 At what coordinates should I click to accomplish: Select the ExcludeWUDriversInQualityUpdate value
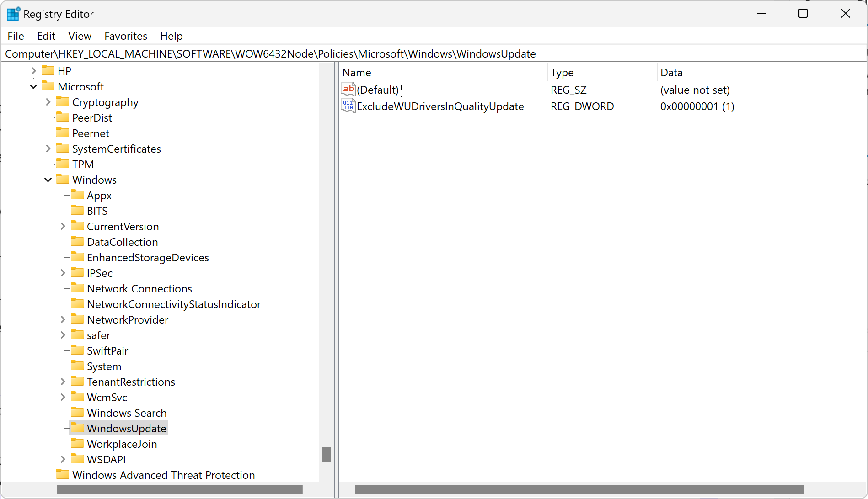tap(440, 106)
